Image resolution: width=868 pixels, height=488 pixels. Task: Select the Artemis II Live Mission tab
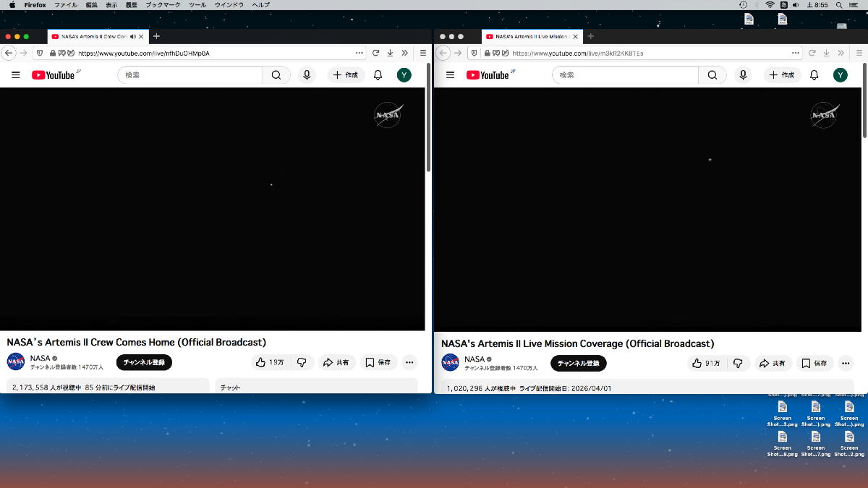[532, 36]
